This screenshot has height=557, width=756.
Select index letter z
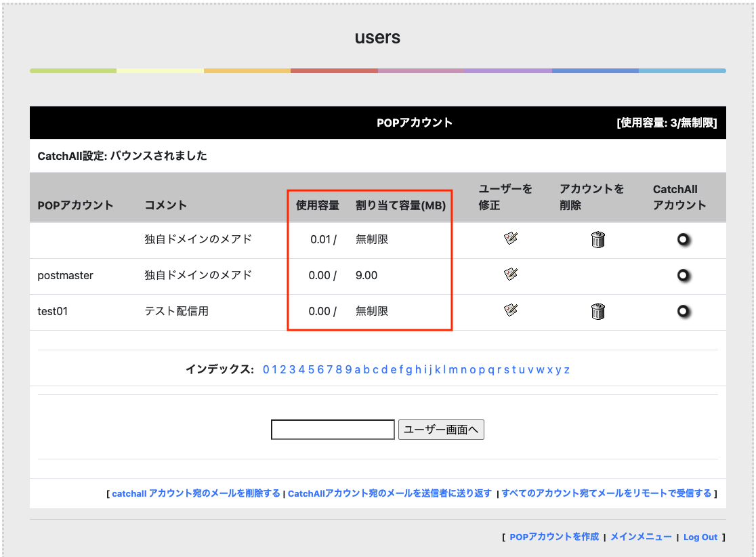click(567, 370)
